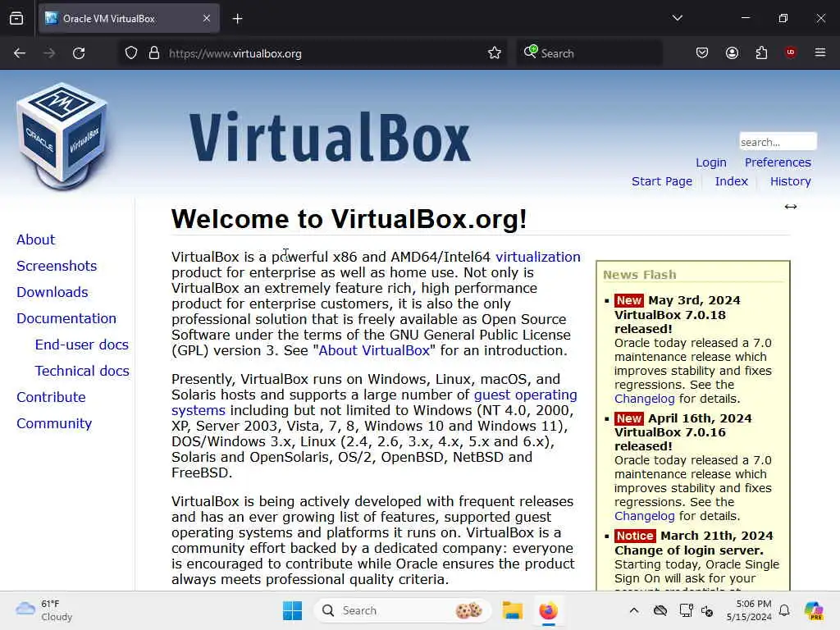
Task: Click the taskbar Search box
Action: pyautogui.click(x=403, y=610)
